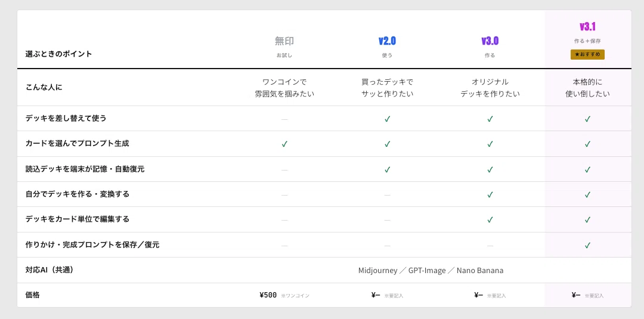
Task: Click the ¥500 price for 無印
Action: 268,295
